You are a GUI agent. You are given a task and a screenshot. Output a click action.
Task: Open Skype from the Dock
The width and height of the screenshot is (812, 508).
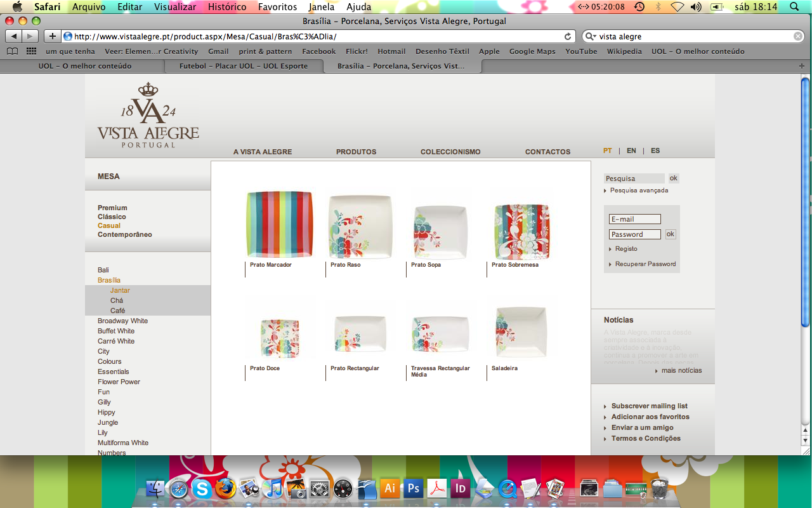click(x=202, y=488)
